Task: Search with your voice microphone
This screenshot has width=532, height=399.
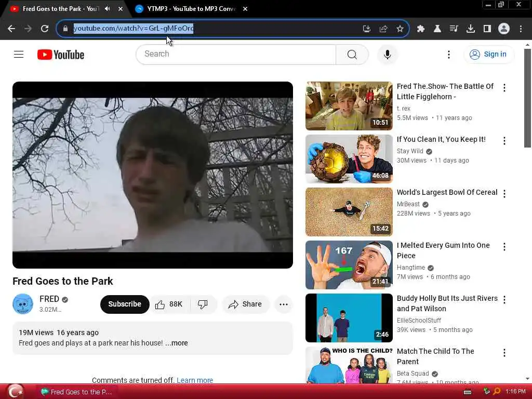Action: point(388,54)
